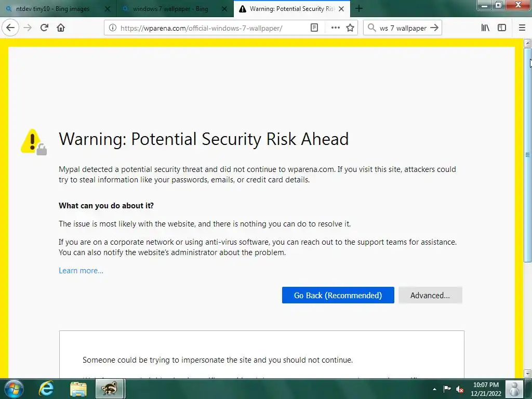This screenshot has width=532, height=399.
Task: Run search with the arrow in search box
Action: click(x=434, y=28)
